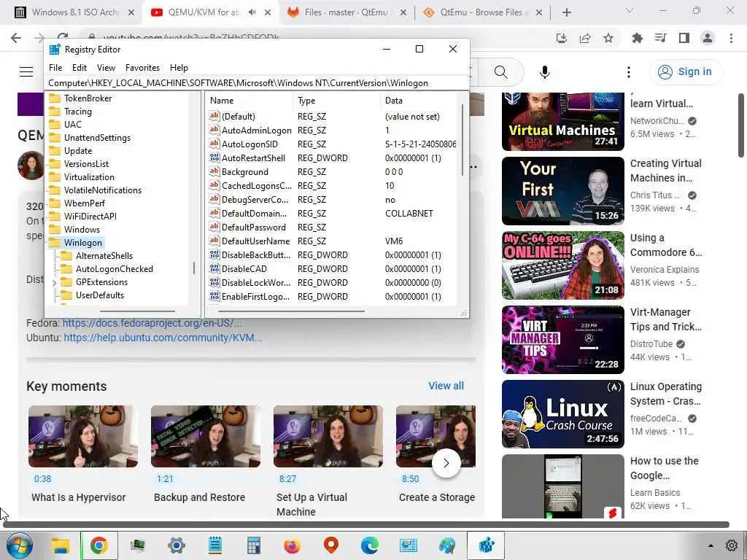Click the Registry values vertical scrollbar
Screen dimensions: 747x560
pos(462,139)
